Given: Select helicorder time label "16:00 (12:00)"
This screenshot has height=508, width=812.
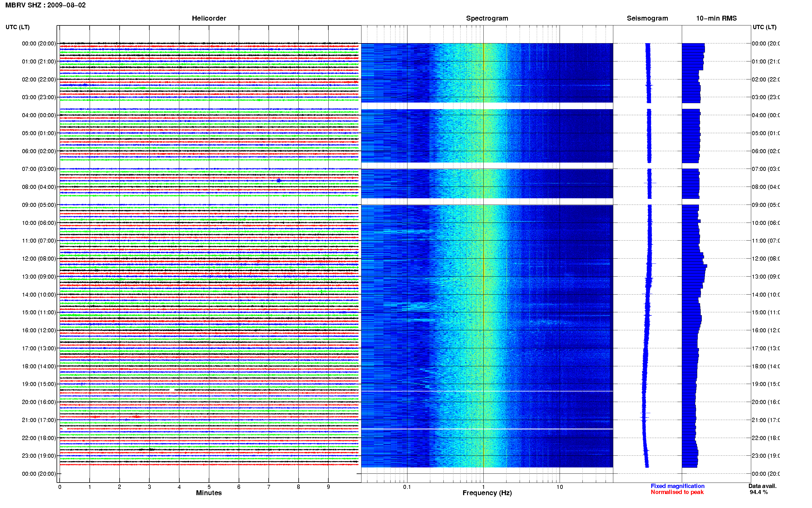Looking at the screenshot, I should (x=39, y=330).
